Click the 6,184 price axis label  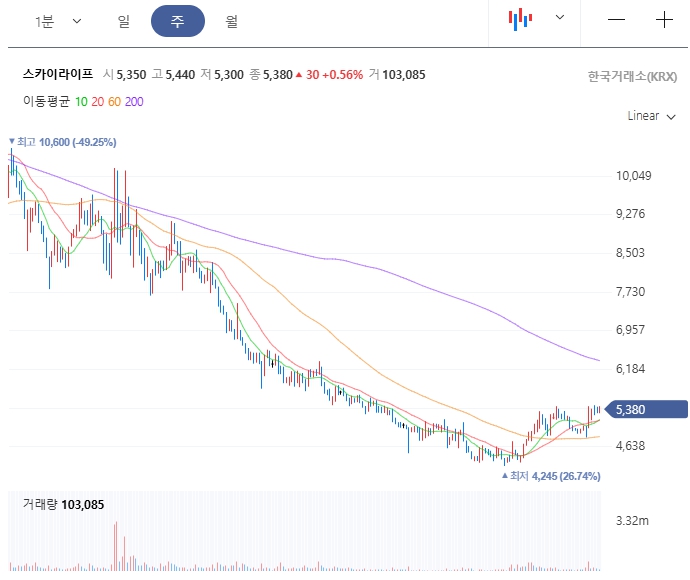631,369
